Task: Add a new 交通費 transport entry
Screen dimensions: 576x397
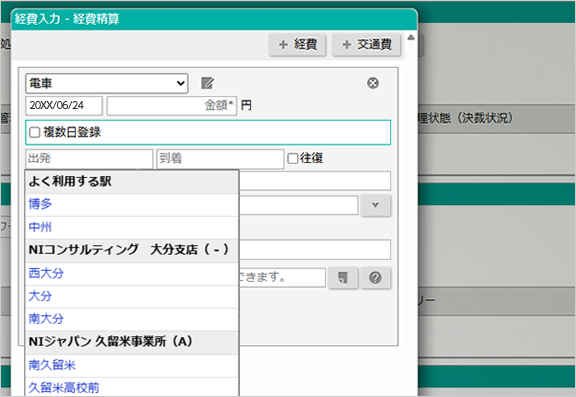Action: pos(366,45)
